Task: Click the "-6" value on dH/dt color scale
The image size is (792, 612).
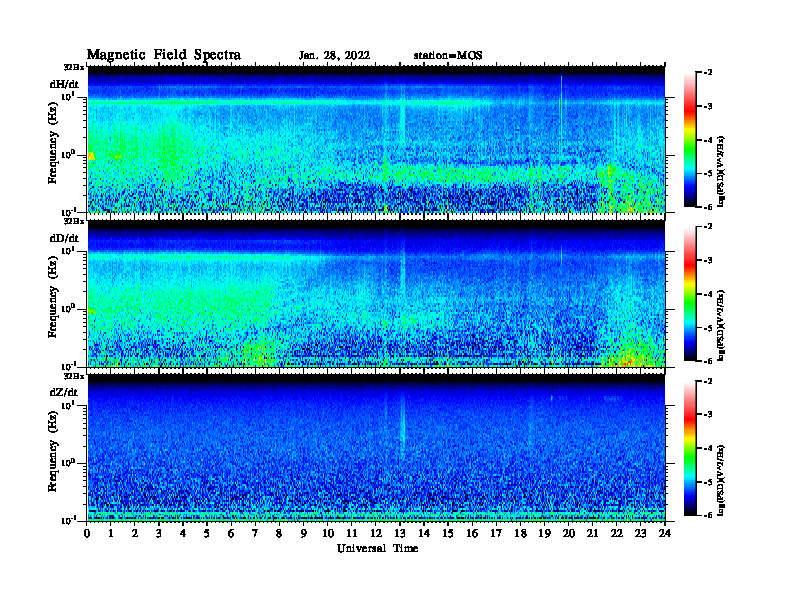Action: pos(708,207)
